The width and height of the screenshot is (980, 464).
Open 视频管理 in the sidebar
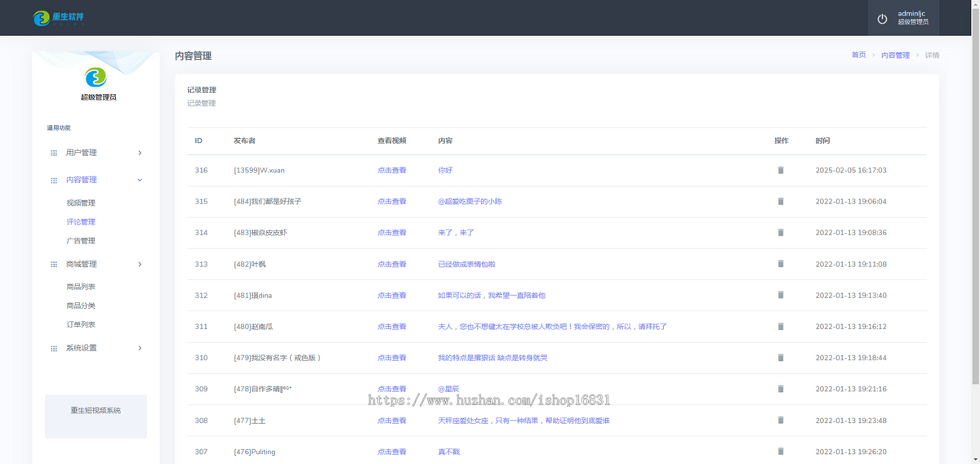81,203
